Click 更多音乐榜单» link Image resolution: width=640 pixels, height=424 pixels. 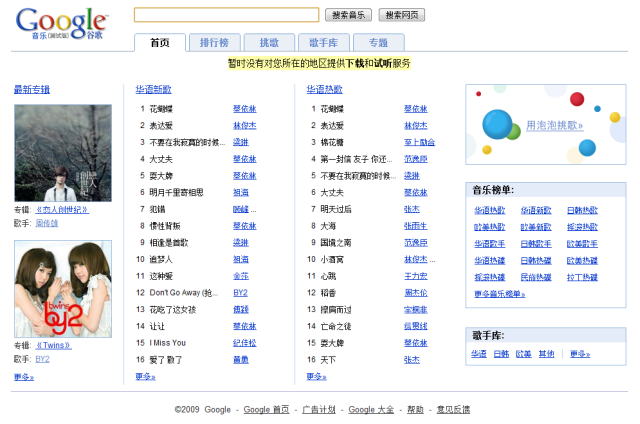tap(500, 294)
